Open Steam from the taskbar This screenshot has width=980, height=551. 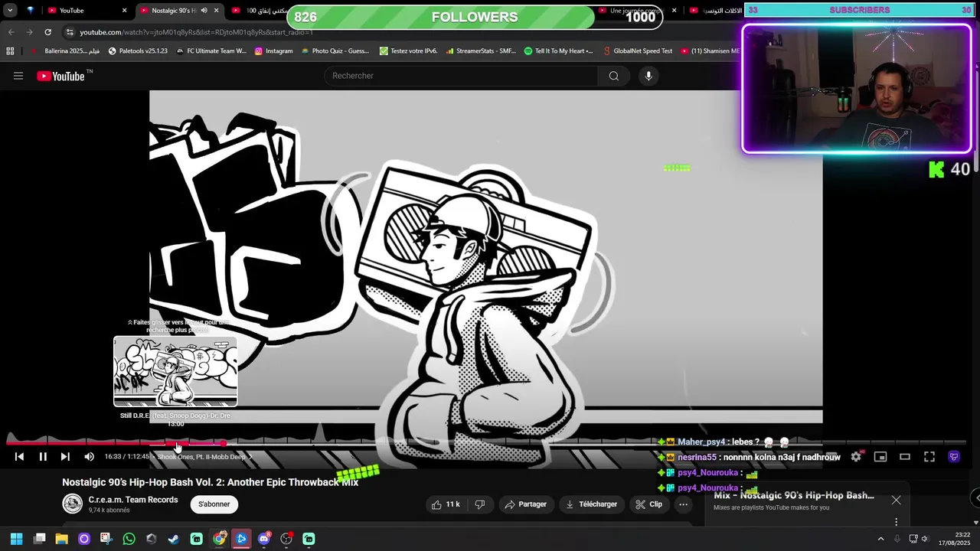click(174, 539)
